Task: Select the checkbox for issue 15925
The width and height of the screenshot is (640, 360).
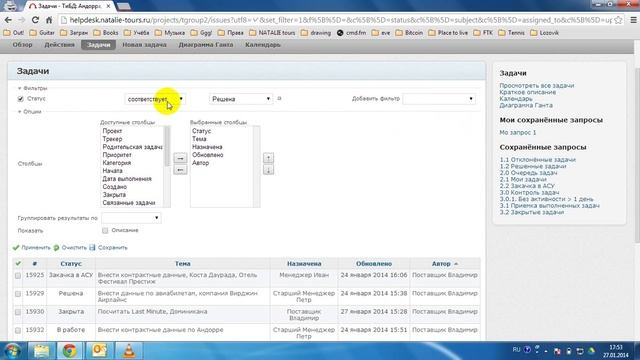Action: (18, 276)
